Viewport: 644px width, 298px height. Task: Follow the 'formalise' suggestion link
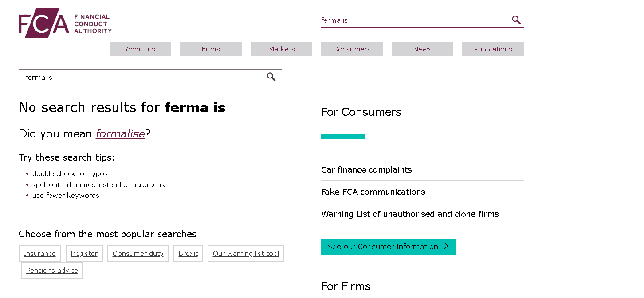click(x=120, y=133)
